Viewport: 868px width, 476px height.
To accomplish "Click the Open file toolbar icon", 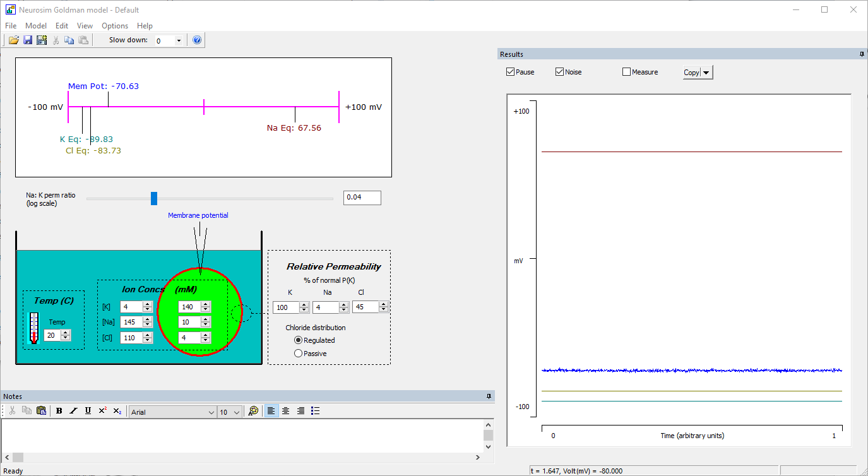I will click(x=13, y=40).
